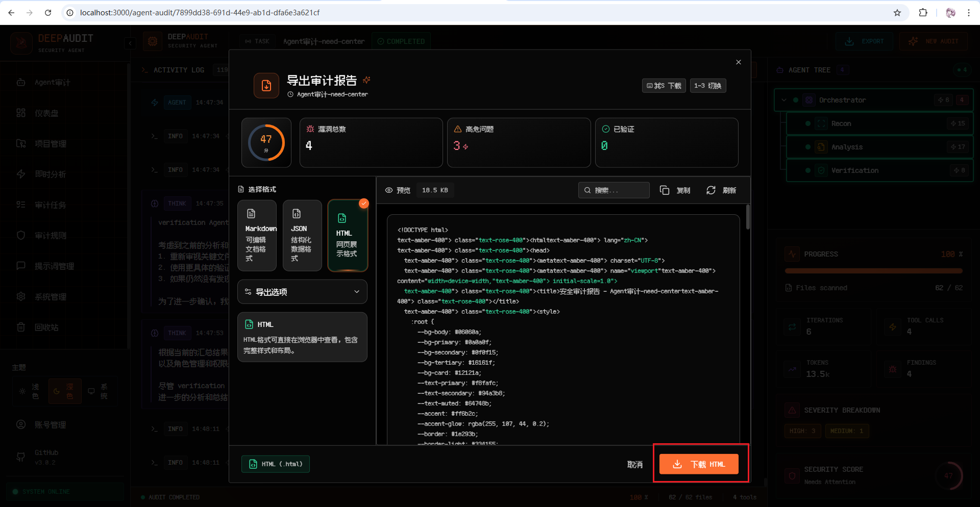Open the browser three-dot menu
This screenshot has width=980, height=507.
(x=968, y=13)
